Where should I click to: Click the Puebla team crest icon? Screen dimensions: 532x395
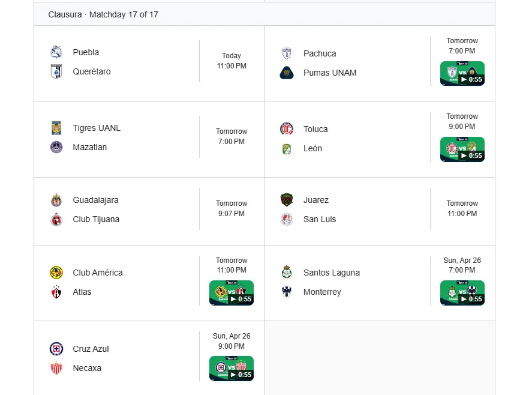56,52
